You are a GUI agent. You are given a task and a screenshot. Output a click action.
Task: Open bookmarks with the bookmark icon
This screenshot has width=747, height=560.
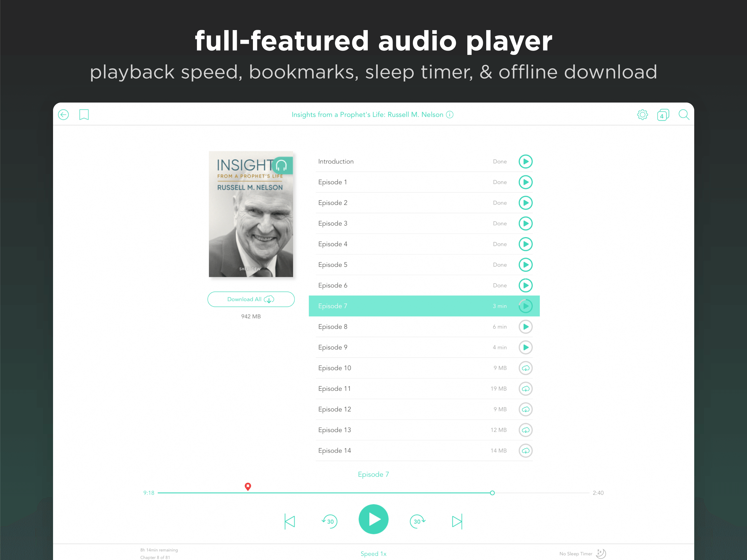[x=84, y=115]
